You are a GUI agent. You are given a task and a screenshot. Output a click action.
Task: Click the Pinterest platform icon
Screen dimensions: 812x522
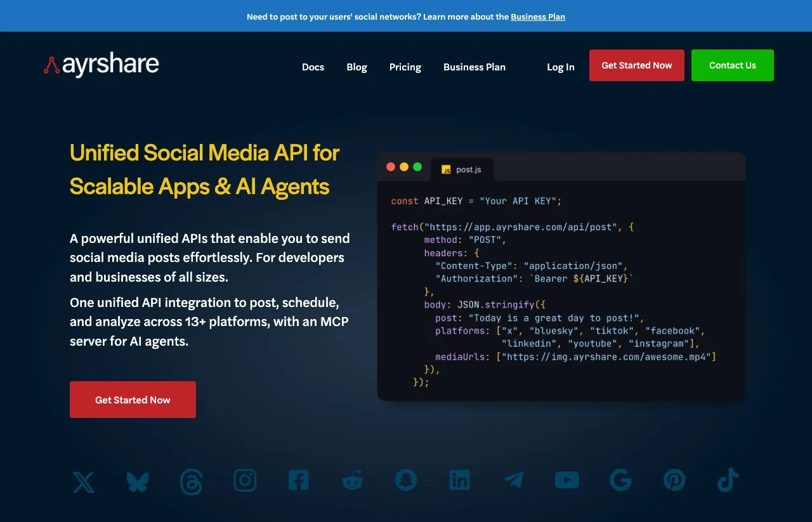674,480
